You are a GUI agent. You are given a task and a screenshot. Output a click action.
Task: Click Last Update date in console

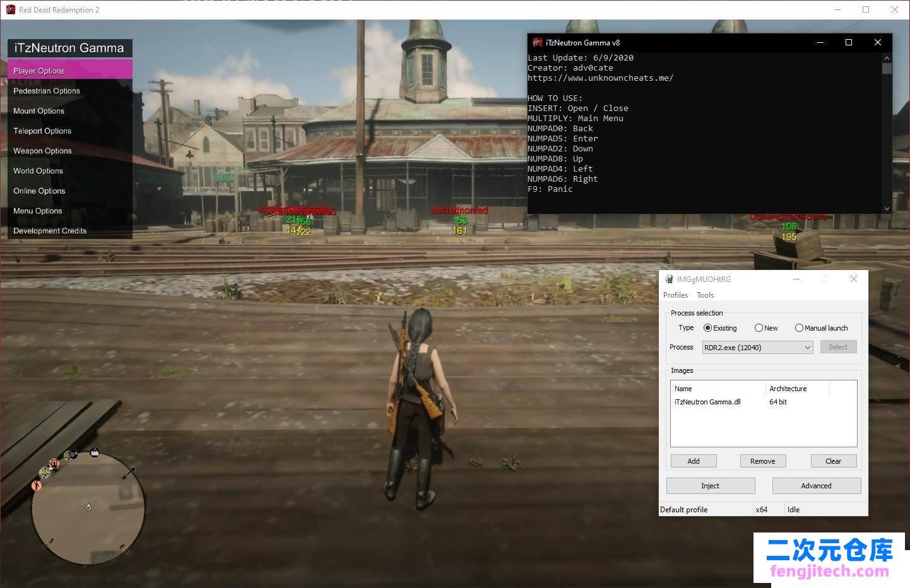click(581, 58)
